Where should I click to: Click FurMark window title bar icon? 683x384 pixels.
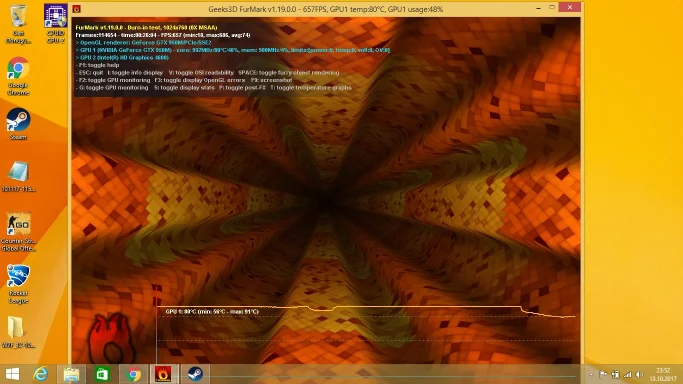point(77,9)
